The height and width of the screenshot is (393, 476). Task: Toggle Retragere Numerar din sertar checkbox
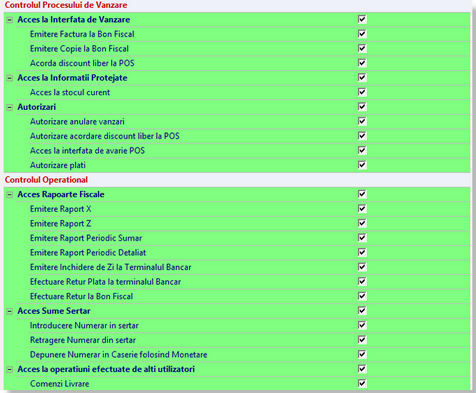tap(362, 340)
